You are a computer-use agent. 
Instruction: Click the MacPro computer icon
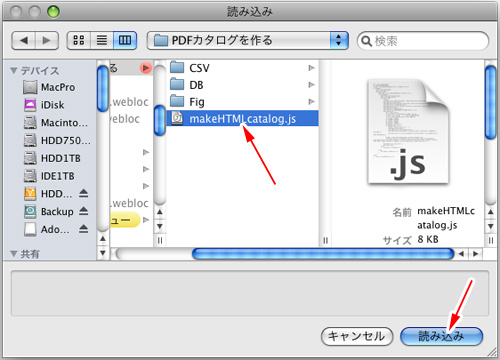click(30, 87)
